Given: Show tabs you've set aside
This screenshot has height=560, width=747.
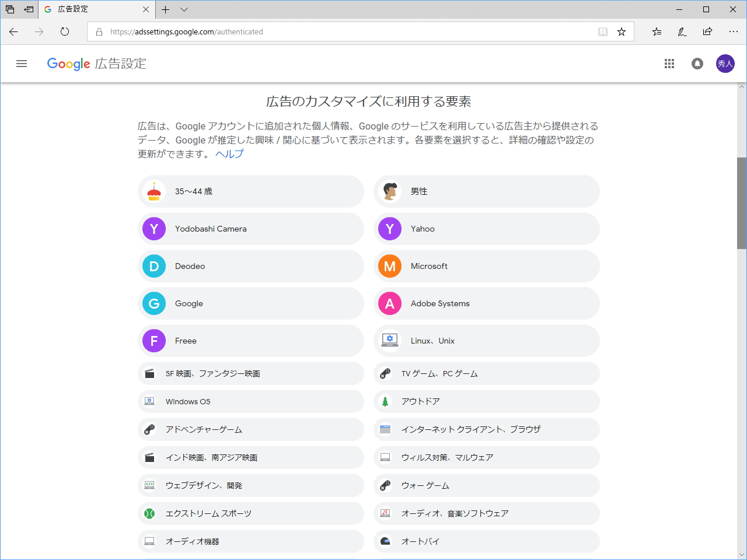Looking at the screenshot, I should 10,9.
